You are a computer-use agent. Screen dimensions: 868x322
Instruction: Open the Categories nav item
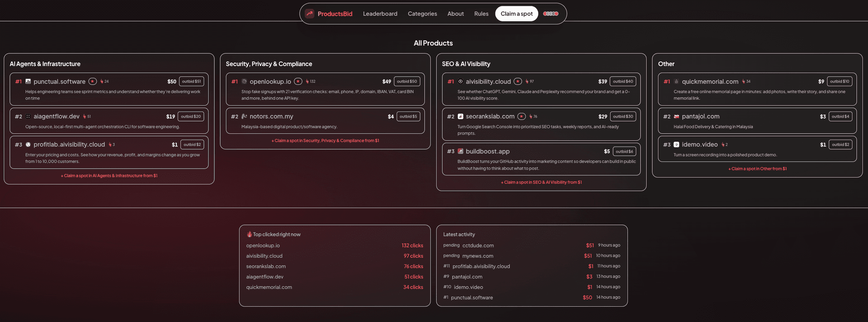click(422, 14)
